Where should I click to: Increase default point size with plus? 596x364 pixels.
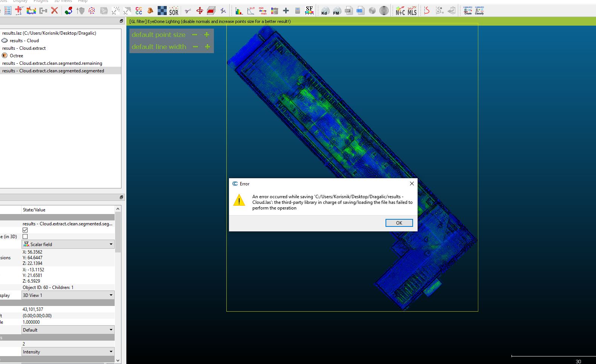(x=207, y=35)
